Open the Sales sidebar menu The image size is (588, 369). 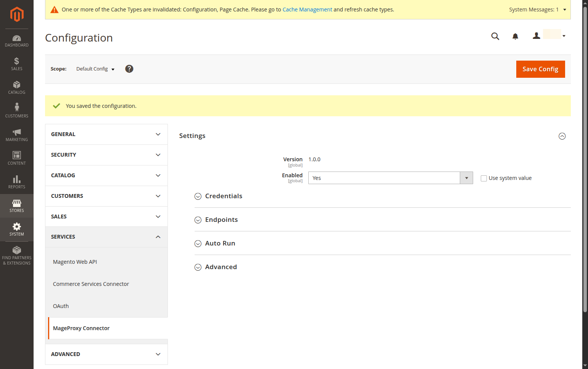(17, 64)
